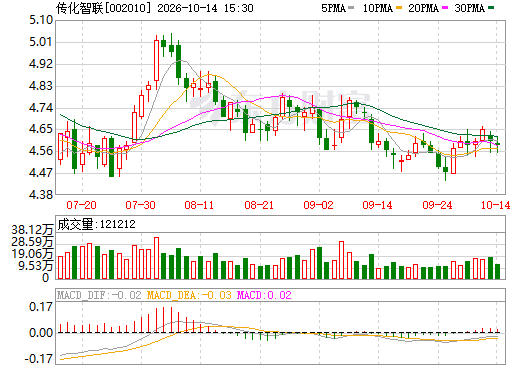Click the 28.59万 volume axis label

point(32,242)
